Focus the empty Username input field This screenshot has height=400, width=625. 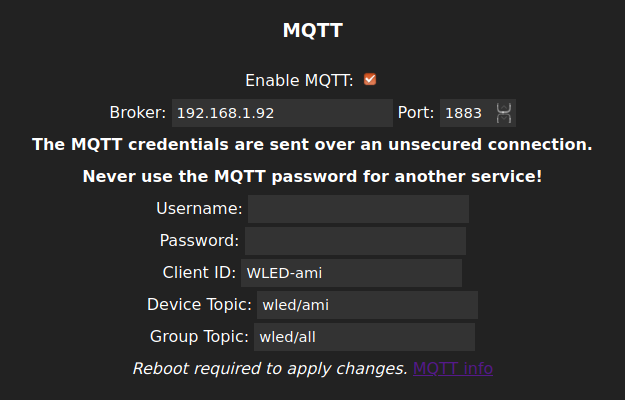point(358,209)
